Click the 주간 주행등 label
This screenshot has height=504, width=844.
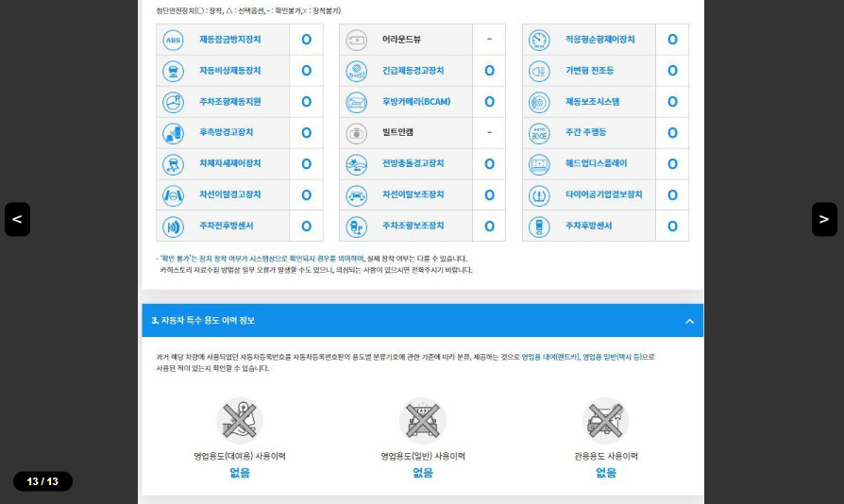tap(585, 132)
